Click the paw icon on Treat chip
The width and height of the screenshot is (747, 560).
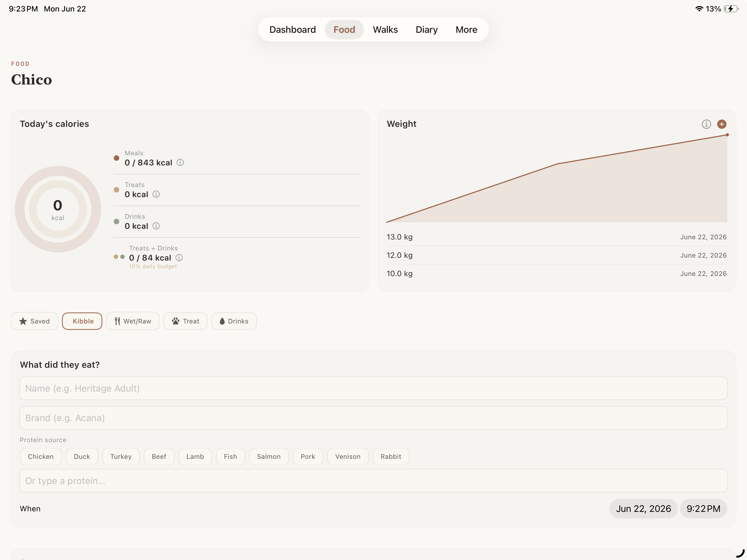(176, 321)
